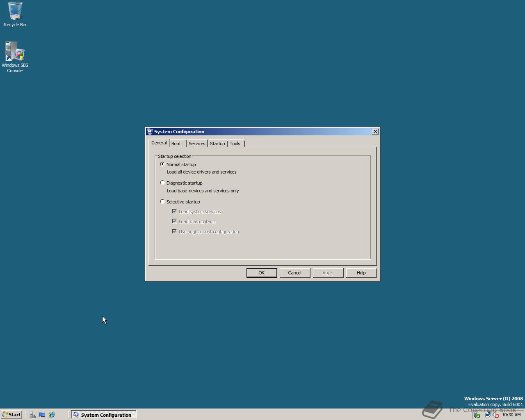Choose the Diagnostic startup option

(x=162, y=183)
